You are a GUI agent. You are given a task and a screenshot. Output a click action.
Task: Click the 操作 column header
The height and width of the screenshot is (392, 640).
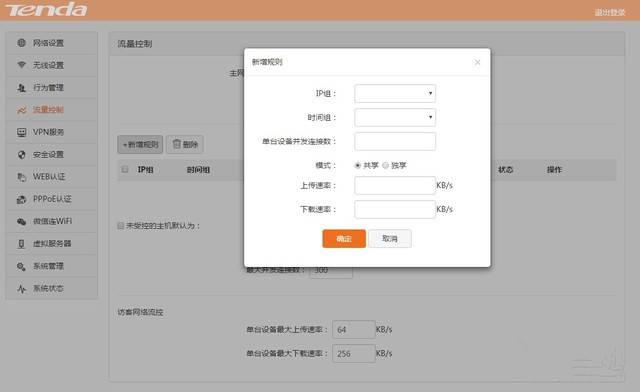click(x=554, y=169)
